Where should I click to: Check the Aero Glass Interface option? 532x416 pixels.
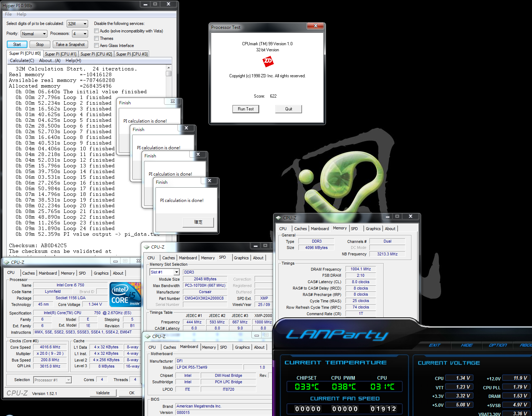(x=96, y=46)
